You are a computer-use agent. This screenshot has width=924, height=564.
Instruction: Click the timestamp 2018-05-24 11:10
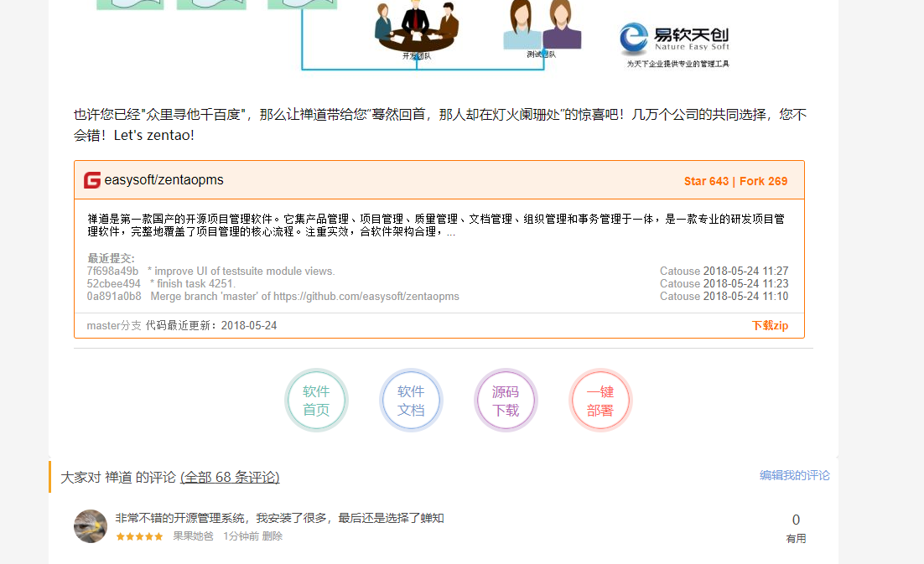pos(745,296)
